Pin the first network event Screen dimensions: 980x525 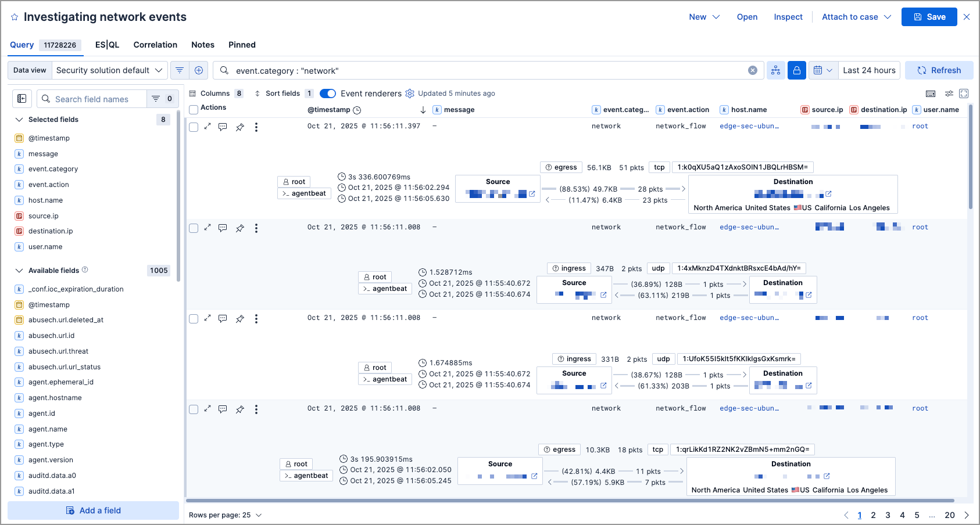coord(240,127)
